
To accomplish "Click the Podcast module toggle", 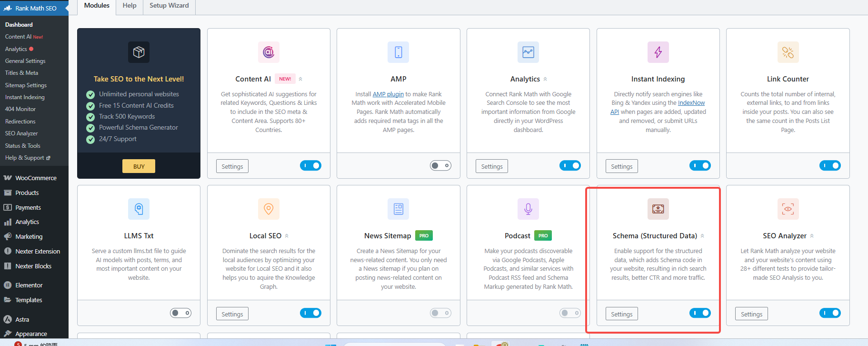I will (x=570, y=313).
